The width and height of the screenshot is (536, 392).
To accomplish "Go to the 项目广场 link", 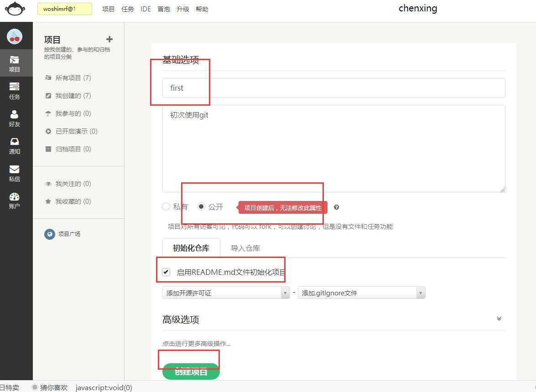I will [69, 234].
